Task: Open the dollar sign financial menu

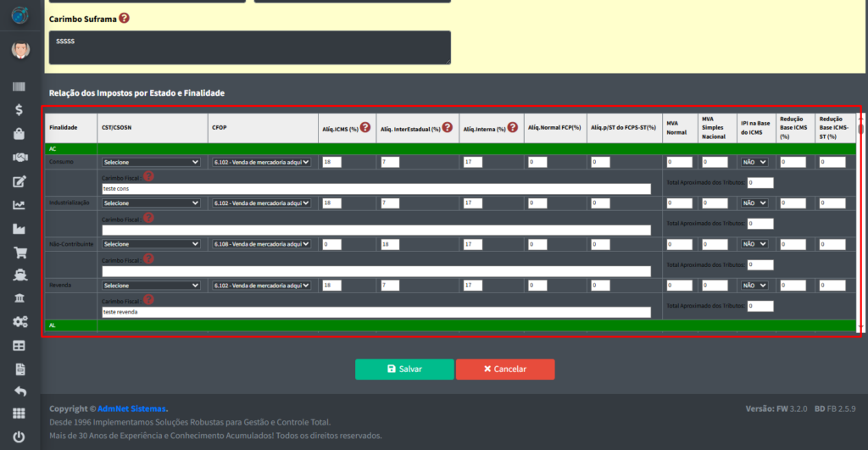Action: pyautogui.click(x=19, y=109)
